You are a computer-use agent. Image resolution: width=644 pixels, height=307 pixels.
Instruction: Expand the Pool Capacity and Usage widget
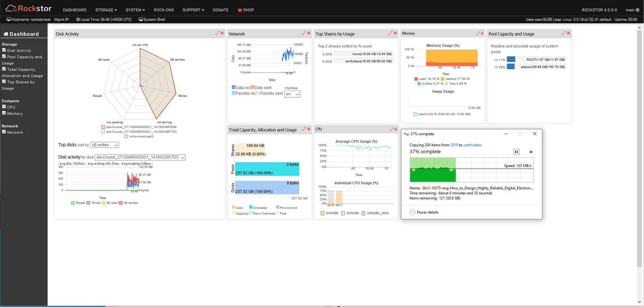tap(564, 33)
